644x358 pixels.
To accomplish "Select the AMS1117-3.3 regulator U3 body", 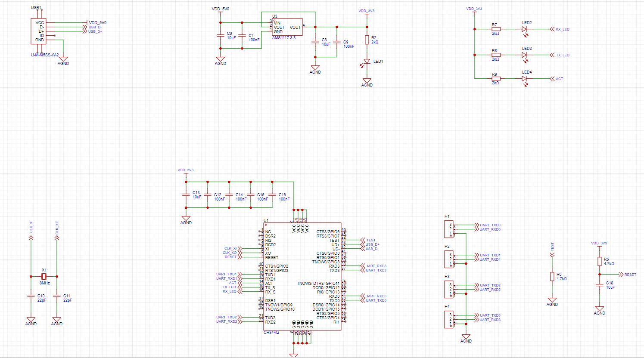I will (x=287, y=27).
